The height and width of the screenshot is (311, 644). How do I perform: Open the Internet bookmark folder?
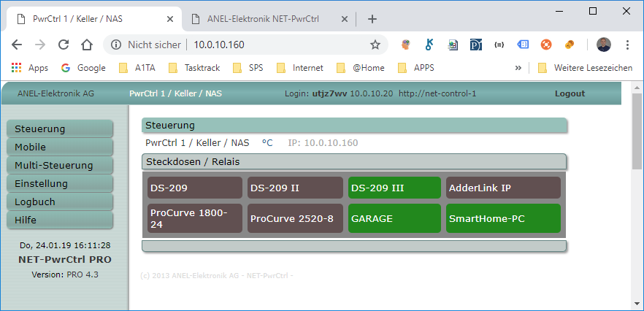tap(300, 68)
